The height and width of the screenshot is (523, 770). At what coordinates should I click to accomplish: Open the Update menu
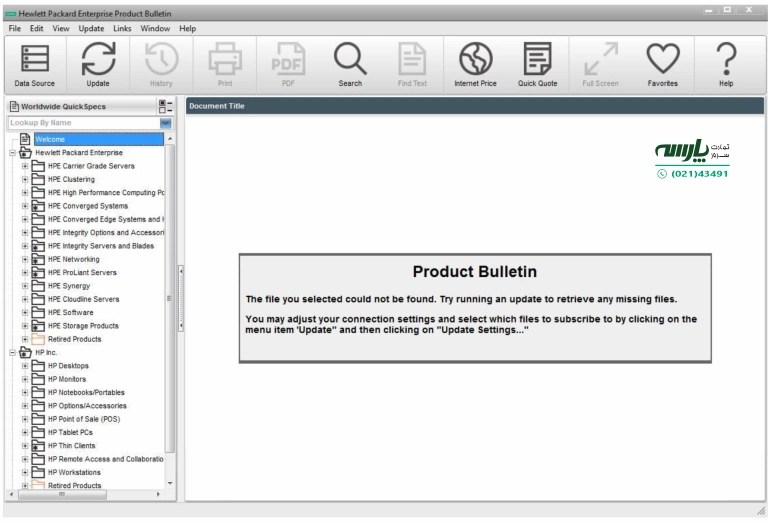[91, 28]
